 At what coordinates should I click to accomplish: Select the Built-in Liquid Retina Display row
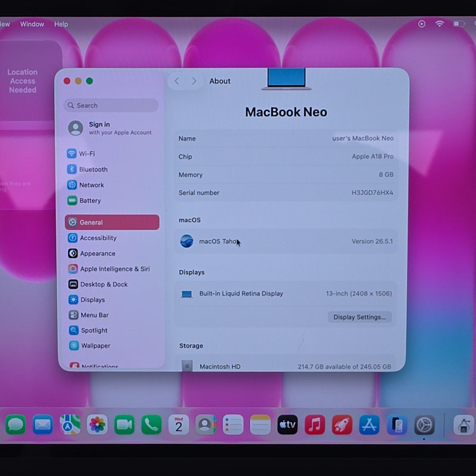pyautogui.click(x=286, y=294)
